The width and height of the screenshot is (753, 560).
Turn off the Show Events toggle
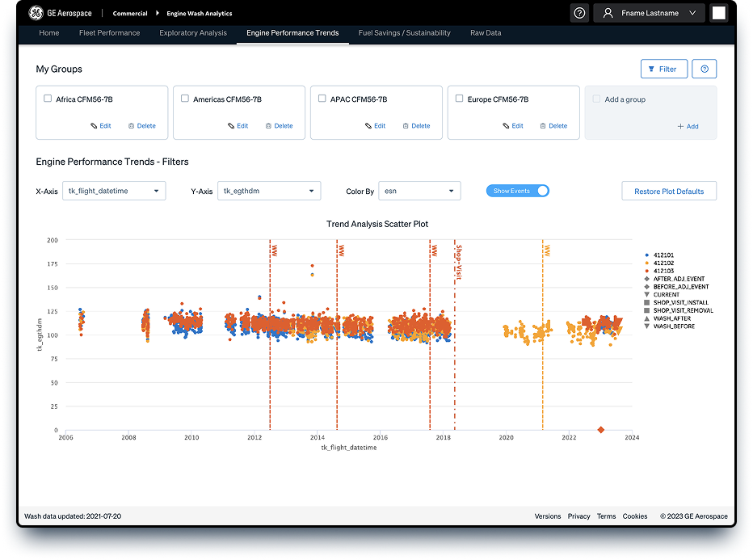coord(518,191)
